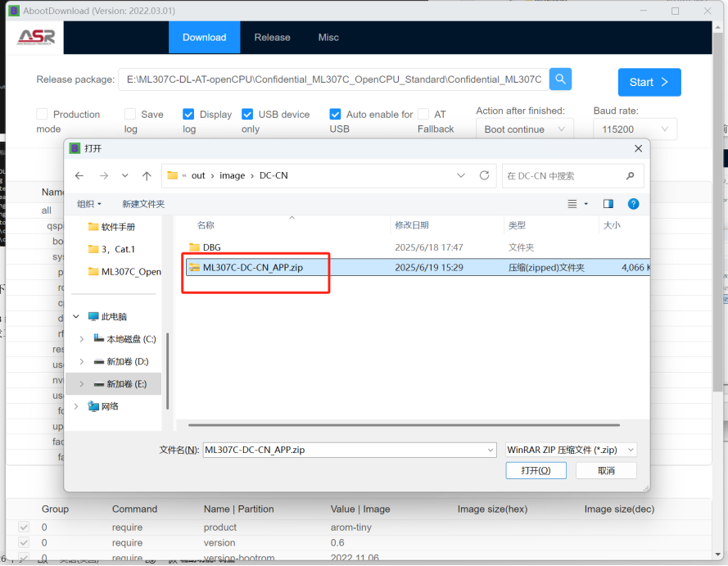The image size is (728, 566).
Task: Open the 文件名 combo box dropdown
Action: 491,450
